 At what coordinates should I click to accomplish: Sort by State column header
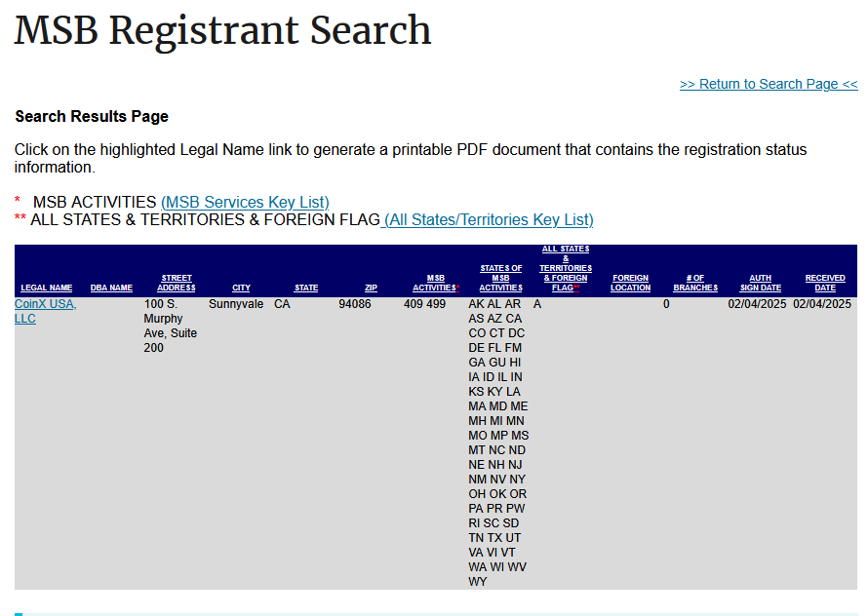point(306,288)
